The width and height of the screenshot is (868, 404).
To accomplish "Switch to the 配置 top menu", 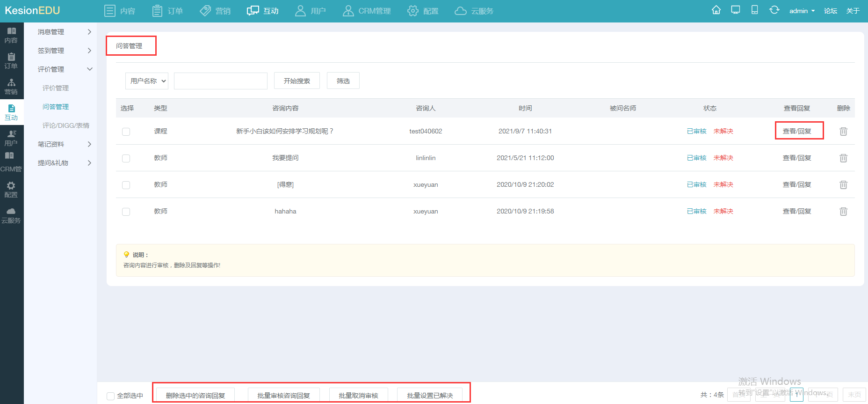I will tap(423, 11).
